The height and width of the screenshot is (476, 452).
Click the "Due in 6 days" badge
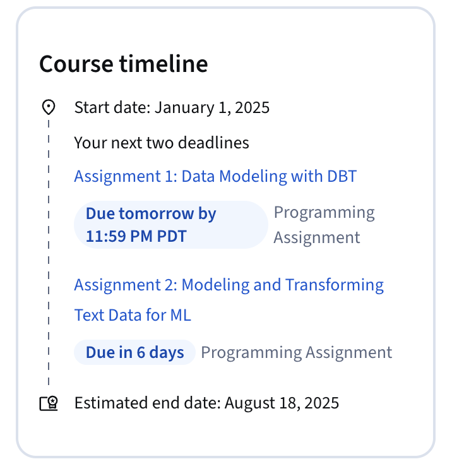[x=134, y=352]
